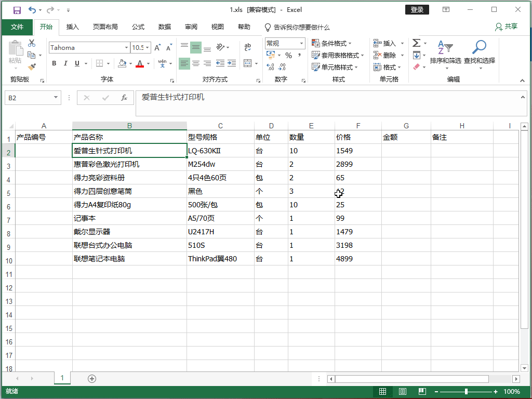Click decrease indent icon
Viewport: 532px width, 399px height.
(x=220, y=63)
